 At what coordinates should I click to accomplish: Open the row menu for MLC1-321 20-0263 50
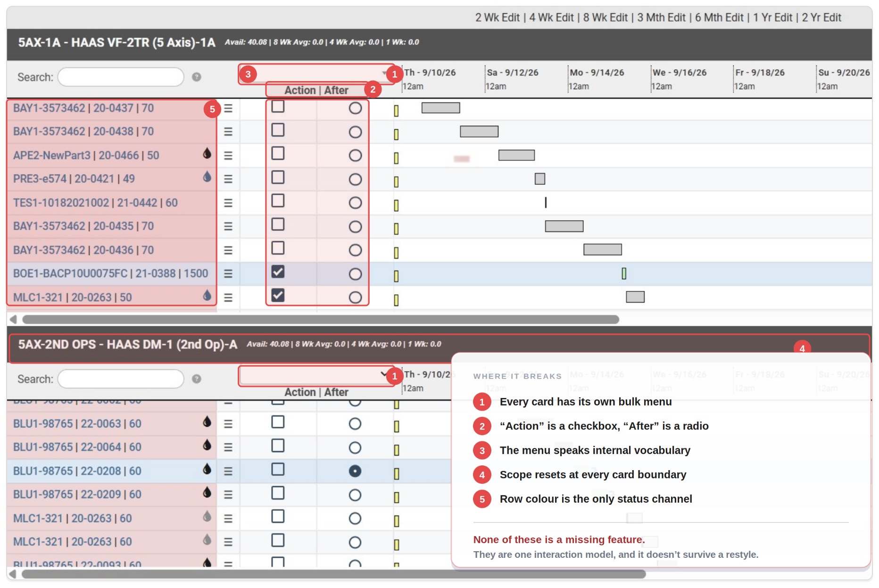(228, 298)
